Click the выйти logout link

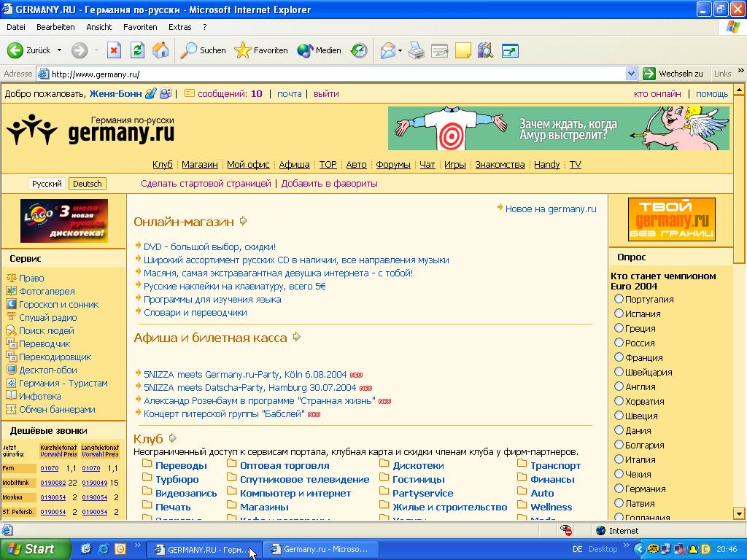[x=326, y=94]
